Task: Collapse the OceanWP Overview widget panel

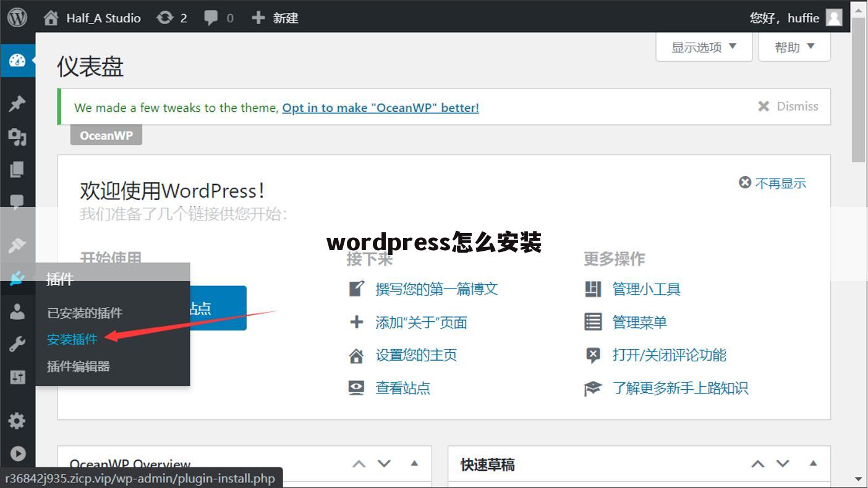Action: (414, 463)
